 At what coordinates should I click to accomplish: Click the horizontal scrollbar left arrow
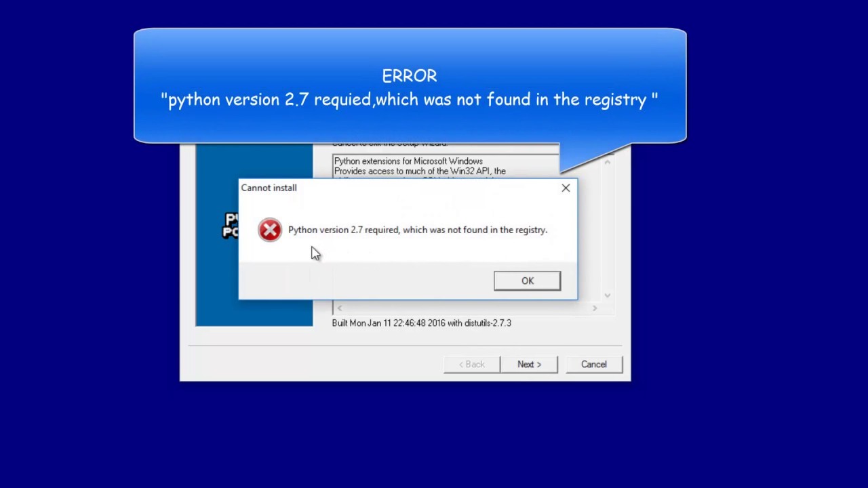pos(340,308)
